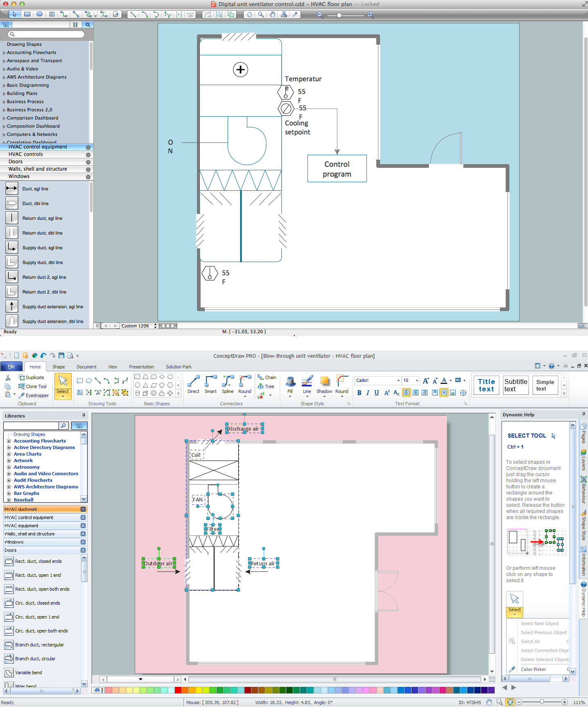
Task: Click the Subtitle text style button
Action: tap(516, 385)
